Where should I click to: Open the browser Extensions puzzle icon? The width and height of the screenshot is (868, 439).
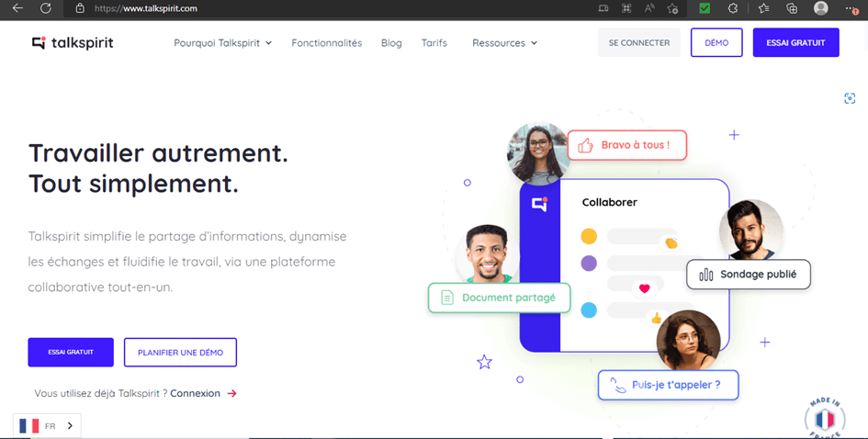pyautogui.click(x=733, y=8)
